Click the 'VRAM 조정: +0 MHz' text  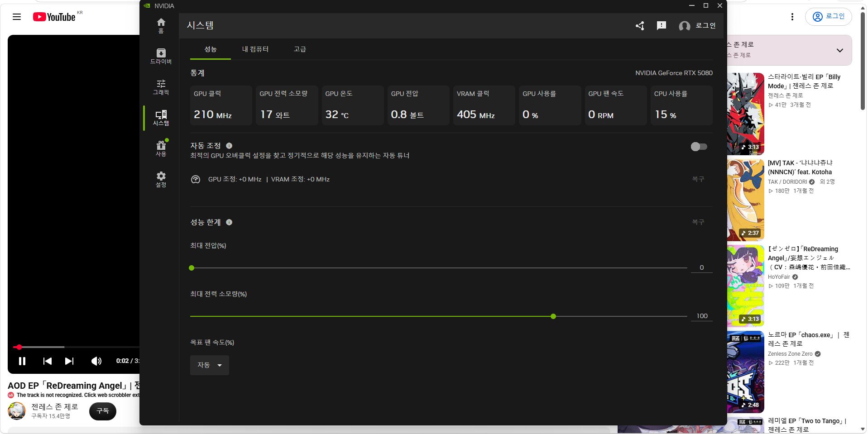300,180
